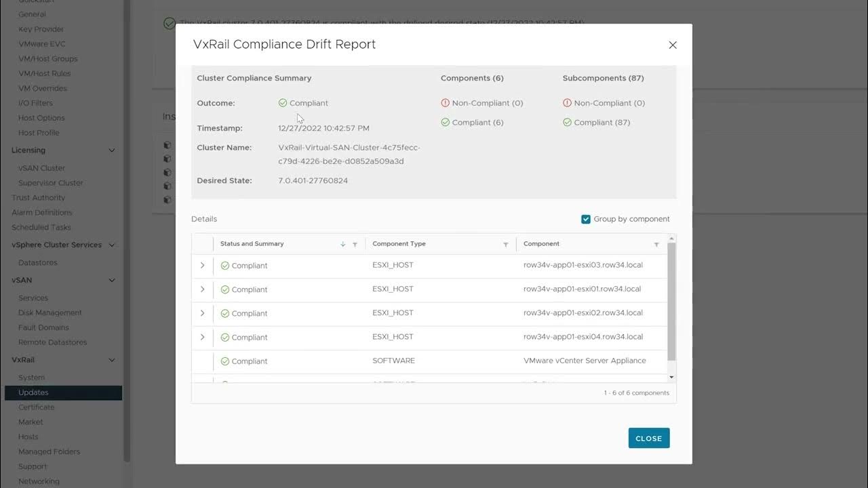Open Alarm Definitions in sidebar
Viewport: 868px width, 488px height.
42,212
